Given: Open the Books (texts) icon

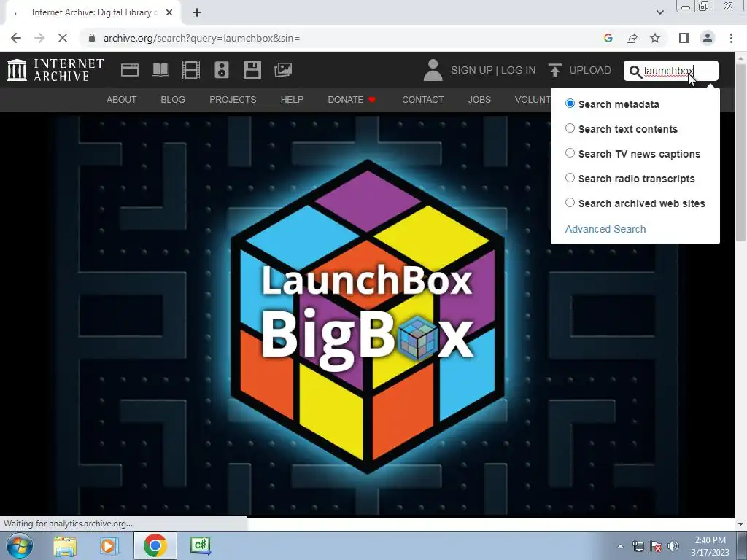Looking at the screenshot, I should 160,70.
